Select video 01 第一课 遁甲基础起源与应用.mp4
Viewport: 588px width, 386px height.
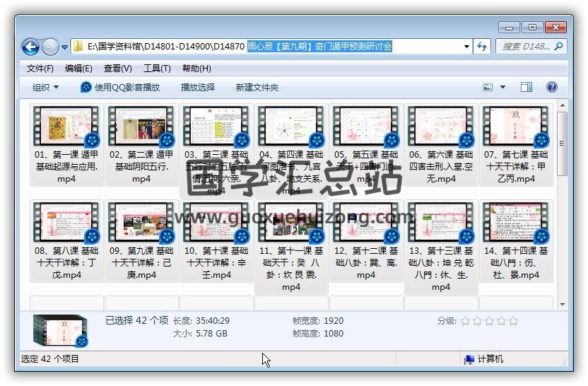[x=66, y=127]
